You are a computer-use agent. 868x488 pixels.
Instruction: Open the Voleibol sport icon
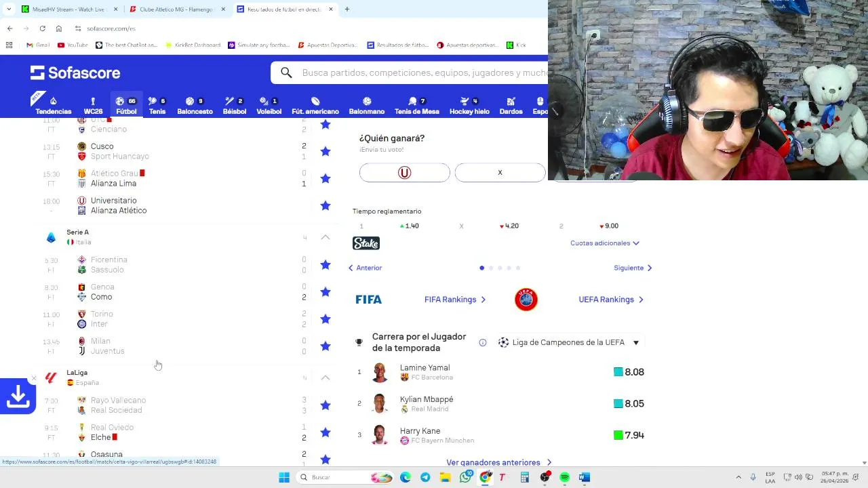pyautogui.click(x=269, y=106)
